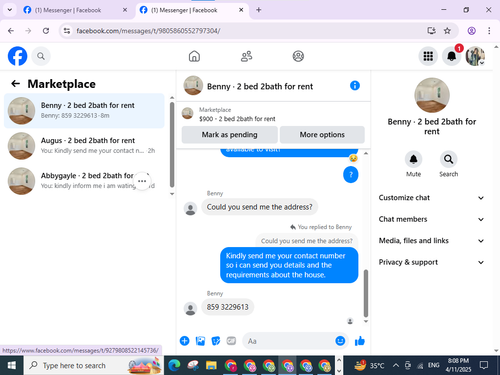This screenshot has width=500, height=375.
Task: Click the Windows taskbar search box
Action: click(94, 365)
